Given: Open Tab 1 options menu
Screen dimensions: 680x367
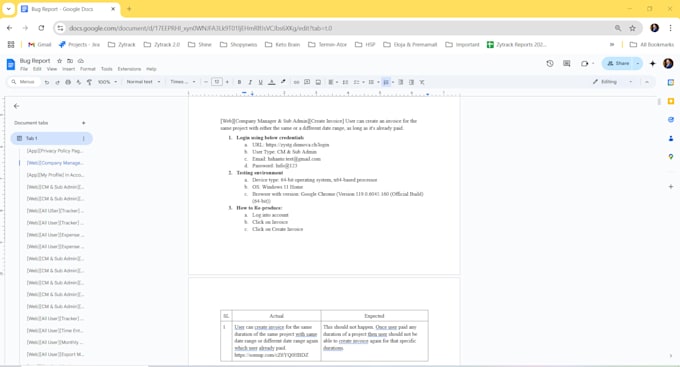Looking at the screenshot, I should pos(84,138).
